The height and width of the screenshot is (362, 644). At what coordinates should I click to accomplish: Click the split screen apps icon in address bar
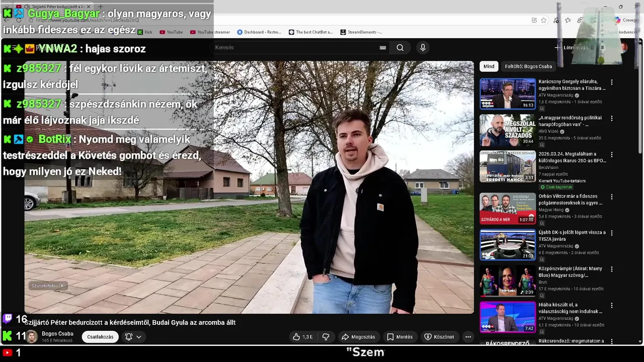pyautogui.click(x=534, y=20)
